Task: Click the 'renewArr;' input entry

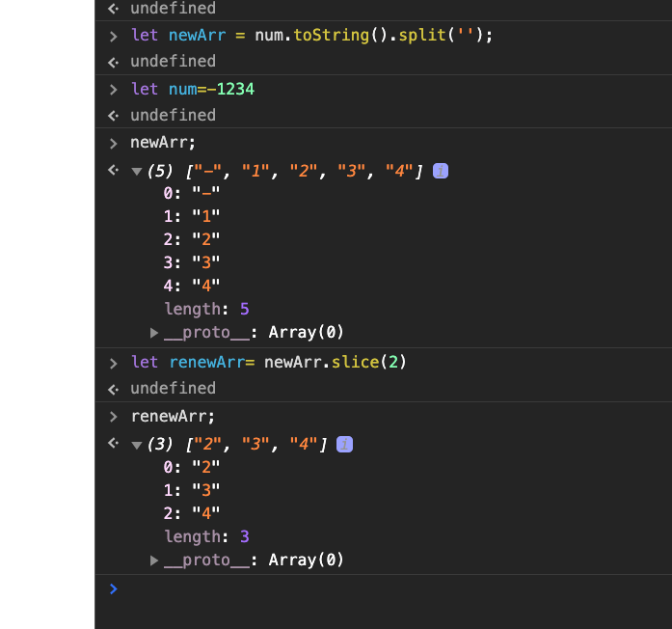Action: 173,416
